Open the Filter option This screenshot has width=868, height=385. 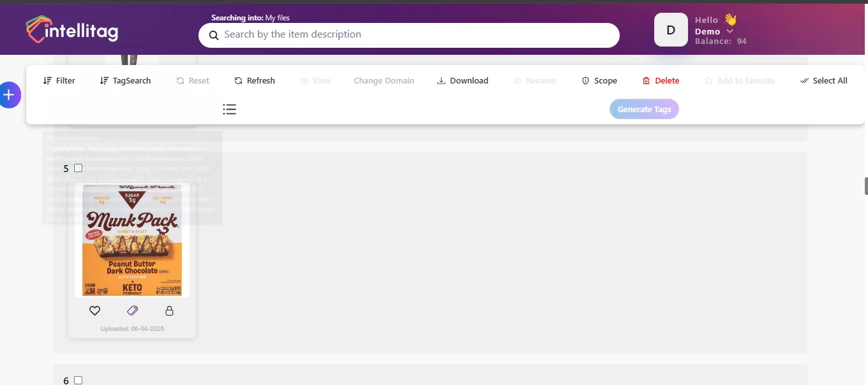coord(59,81)
